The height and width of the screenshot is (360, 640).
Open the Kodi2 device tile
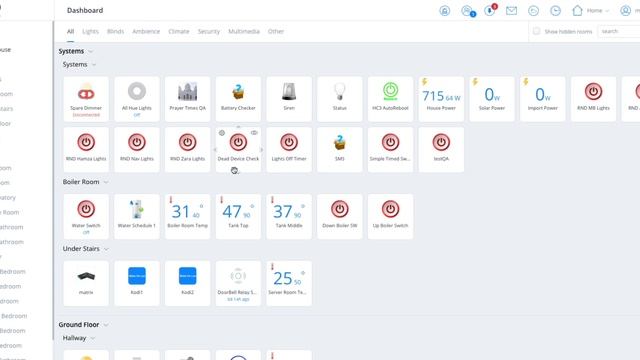(x=187, y=283)
